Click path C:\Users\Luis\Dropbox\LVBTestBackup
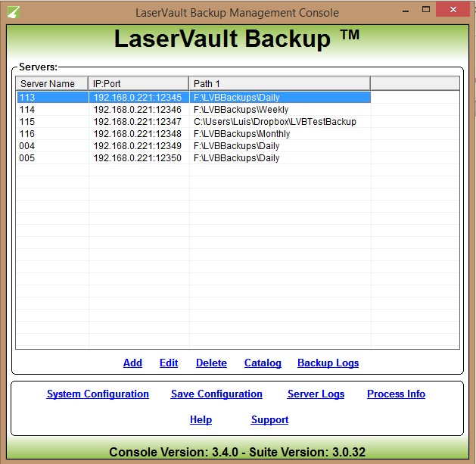The width and height of the screenshot is (476, 464). tap(275, 122)
